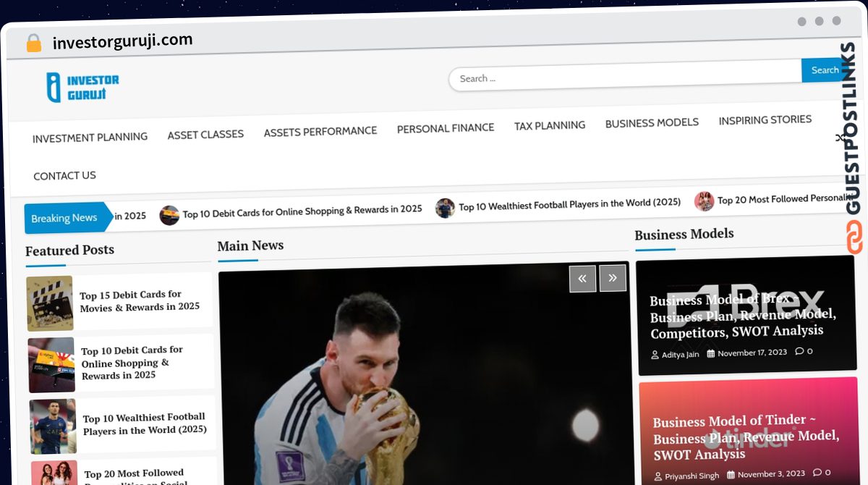This screenshot has height=485, width=868.
Task: Open the Online Shopping debit cards thumbnail
Action: point(51,365)
